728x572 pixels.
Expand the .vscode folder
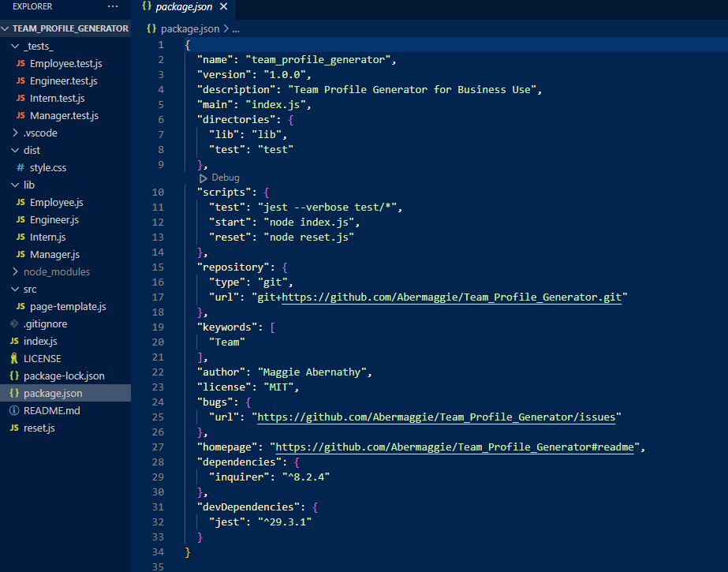(39, 133)
